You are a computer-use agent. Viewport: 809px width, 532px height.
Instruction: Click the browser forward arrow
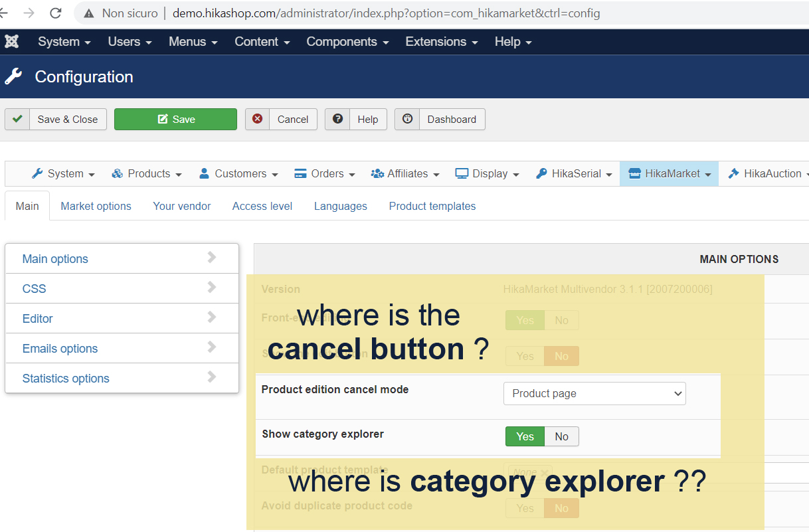(29, 13)
